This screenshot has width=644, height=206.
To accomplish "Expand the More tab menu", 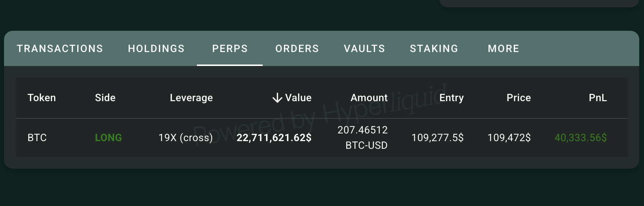I will tap(503, 49).
